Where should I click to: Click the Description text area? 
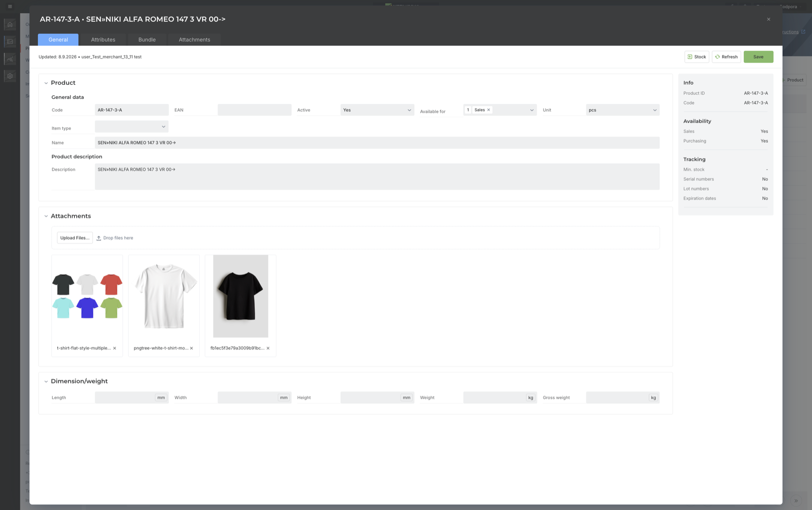(377, 176)
